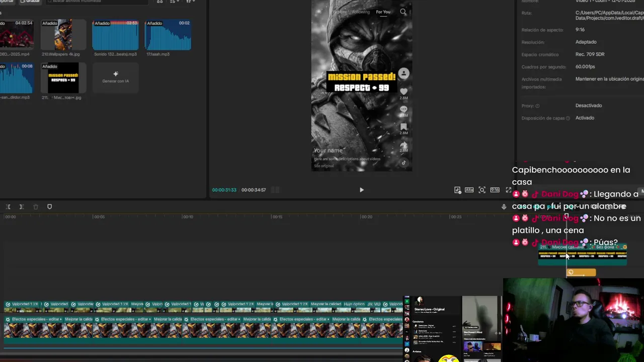
Task: Click the microphone voiceover icon
Action: [504, 207]
